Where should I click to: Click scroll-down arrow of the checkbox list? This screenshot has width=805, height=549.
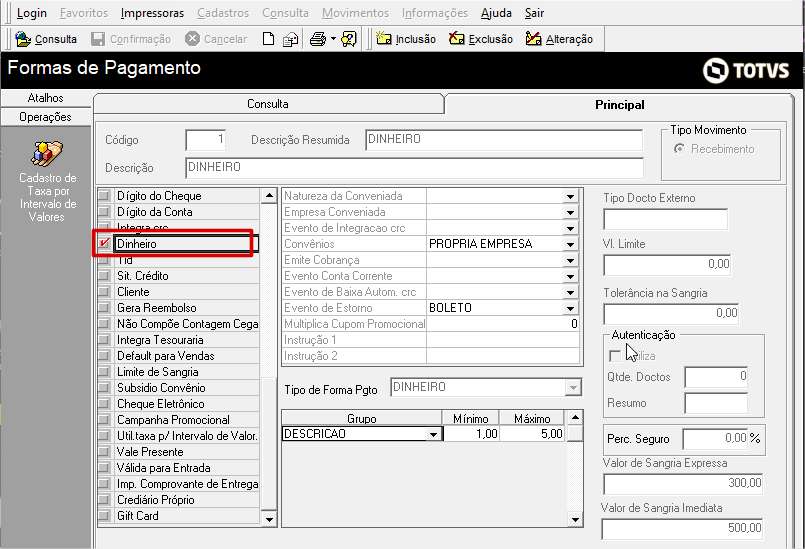269,519
